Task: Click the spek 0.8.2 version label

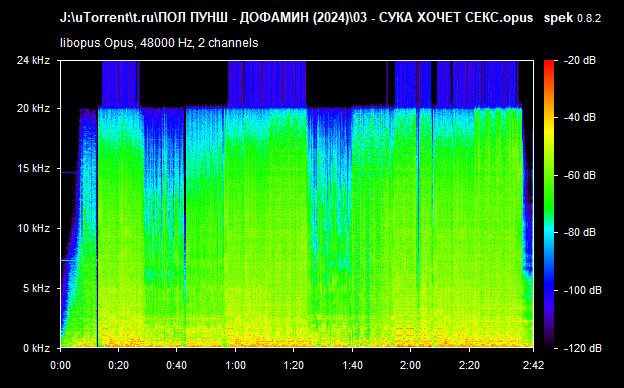Action: click(572, 18)
